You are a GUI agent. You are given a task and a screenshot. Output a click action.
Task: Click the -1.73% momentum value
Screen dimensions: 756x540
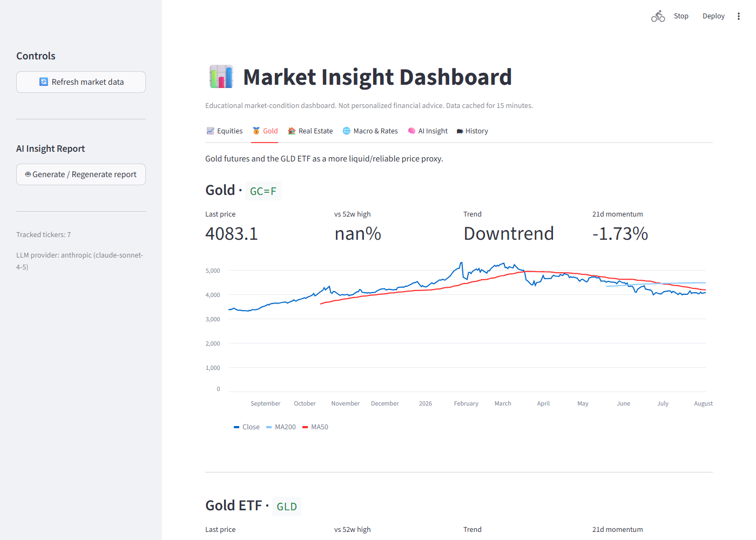tap(620, 234)
